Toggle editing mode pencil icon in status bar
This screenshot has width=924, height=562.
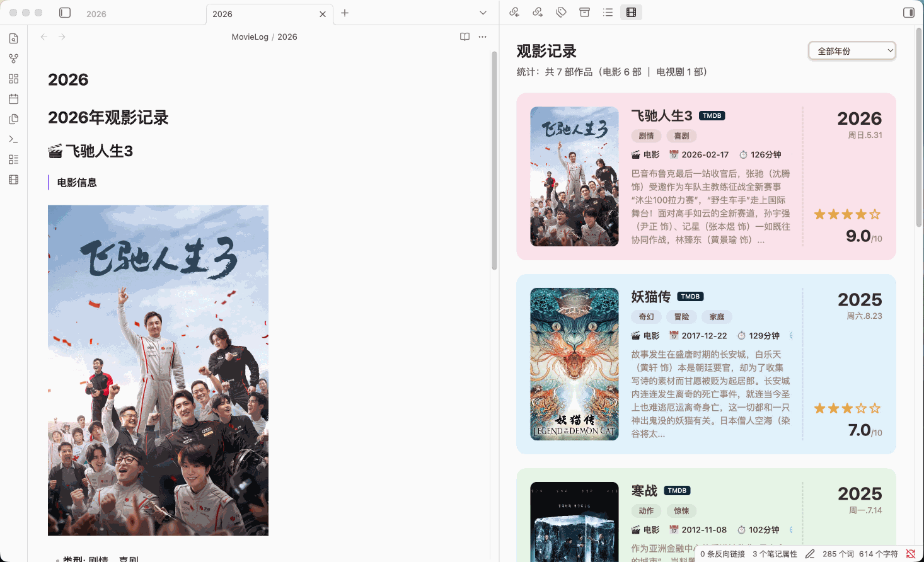point(810,554)
